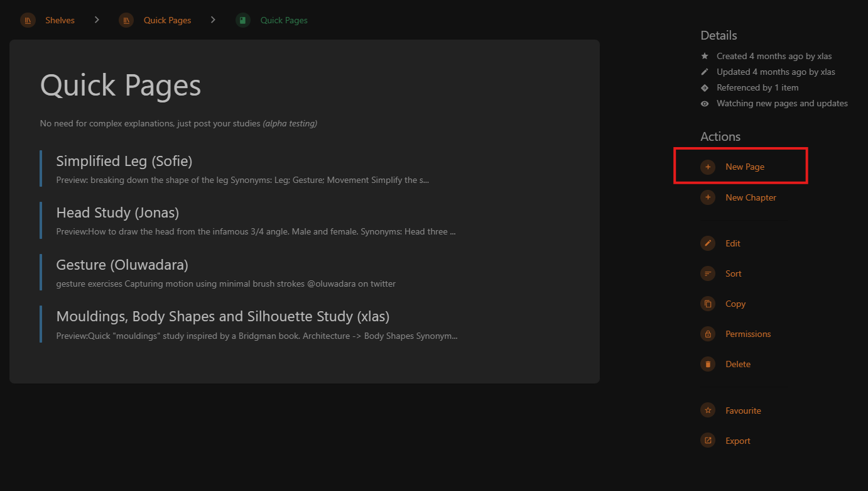
Task: Click the watching eye icon in Details
Action: (705, 104)
